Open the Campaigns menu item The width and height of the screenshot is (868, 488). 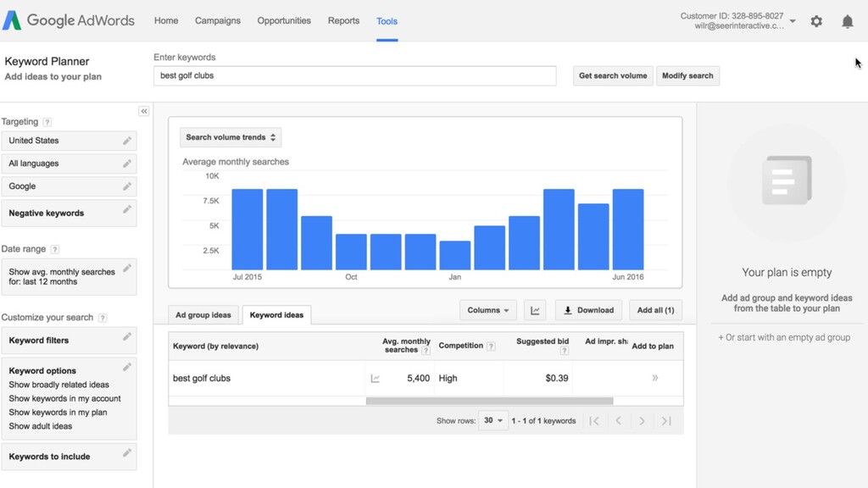pos(218,20)
